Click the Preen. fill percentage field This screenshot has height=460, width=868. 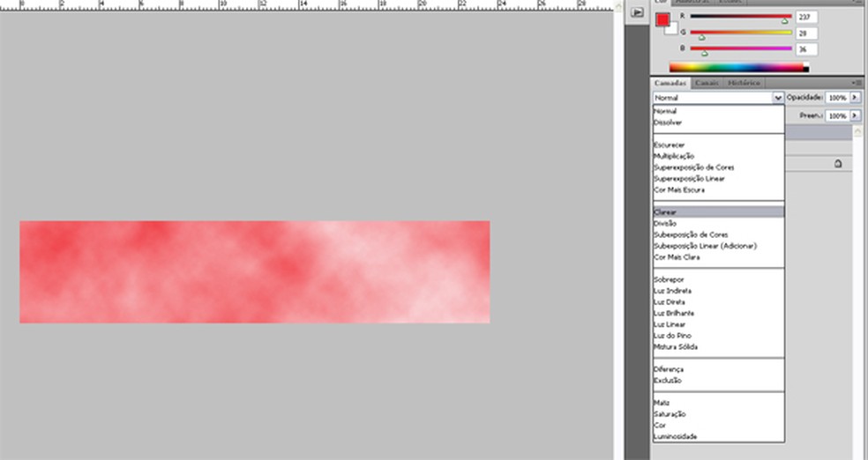pos(837,115)
